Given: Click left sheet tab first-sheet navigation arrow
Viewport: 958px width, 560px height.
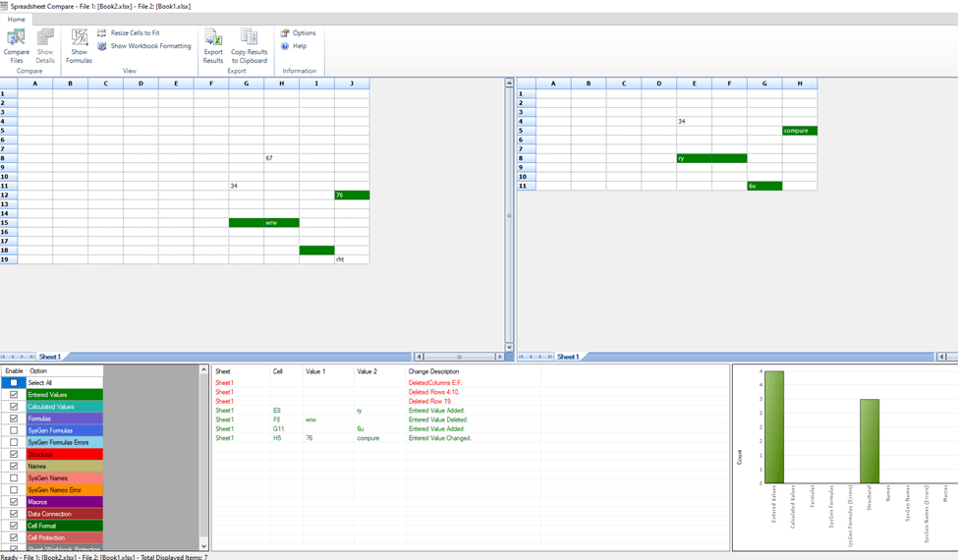Looking at the screenshot, I should click(4, 357).
